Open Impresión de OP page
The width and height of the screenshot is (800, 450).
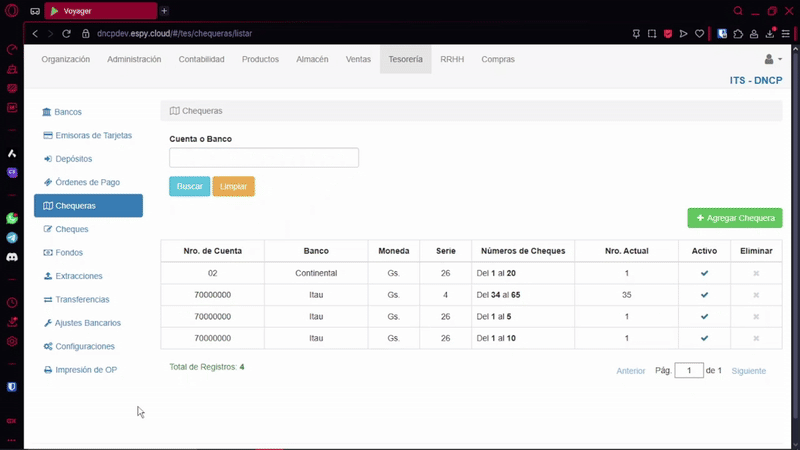[86, 370]
